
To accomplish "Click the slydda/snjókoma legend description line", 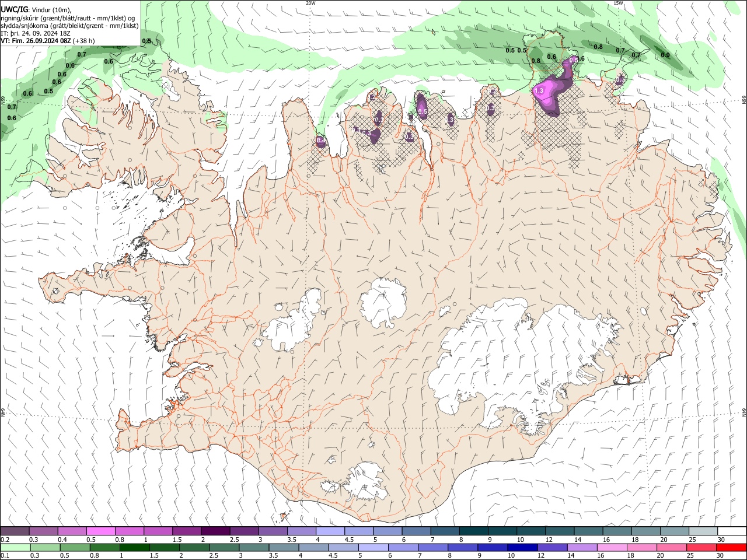I will point(69,26).
